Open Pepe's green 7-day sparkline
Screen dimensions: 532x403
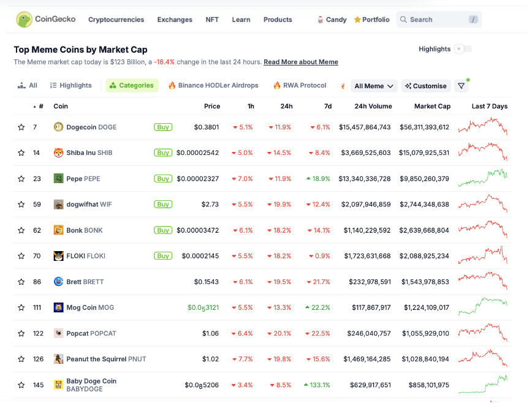tap(483, 178)
